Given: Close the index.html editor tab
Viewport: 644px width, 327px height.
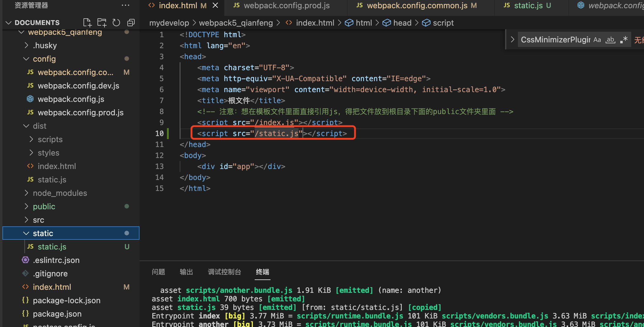Looking at the screenshot, I should 215,5.
